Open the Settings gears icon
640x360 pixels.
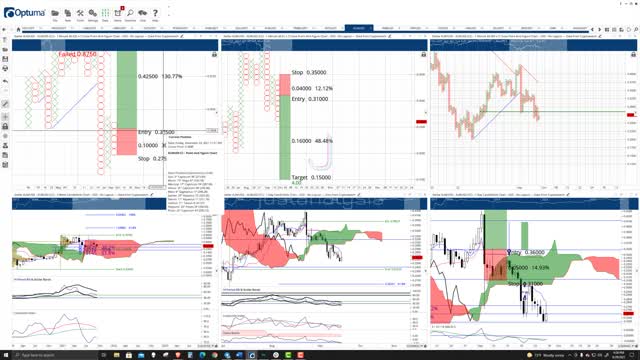click(x=93, y=13)
